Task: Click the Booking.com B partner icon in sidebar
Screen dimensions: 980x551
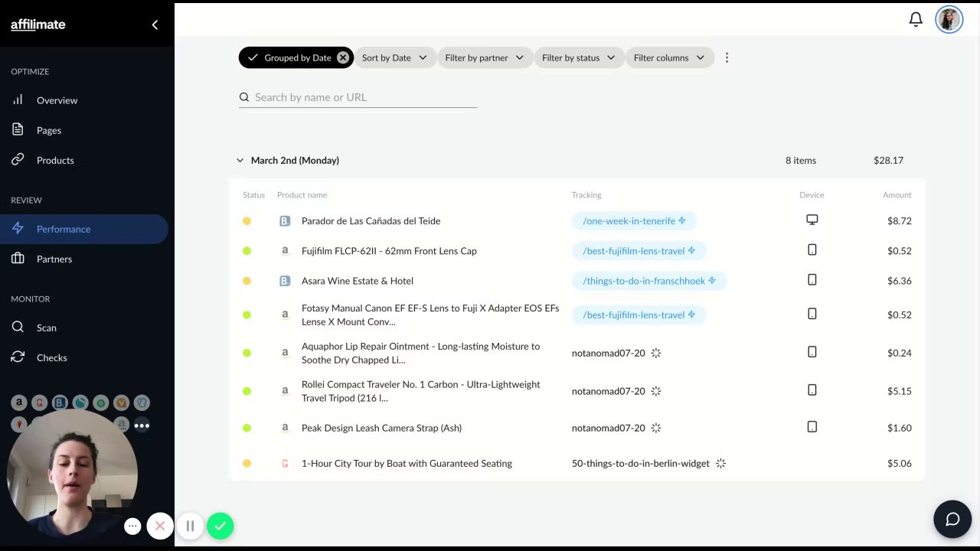Action: [60, 403]
